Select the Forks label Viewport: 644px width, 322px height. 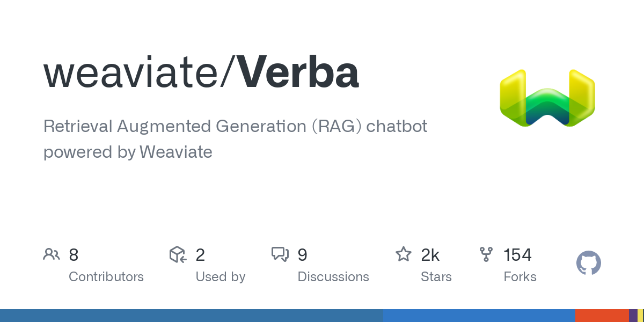[520, 277]
